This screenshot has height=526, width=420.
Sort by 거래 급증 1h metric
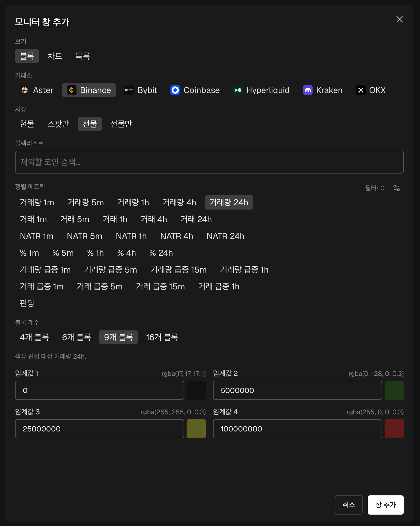[x=219, y=286]
